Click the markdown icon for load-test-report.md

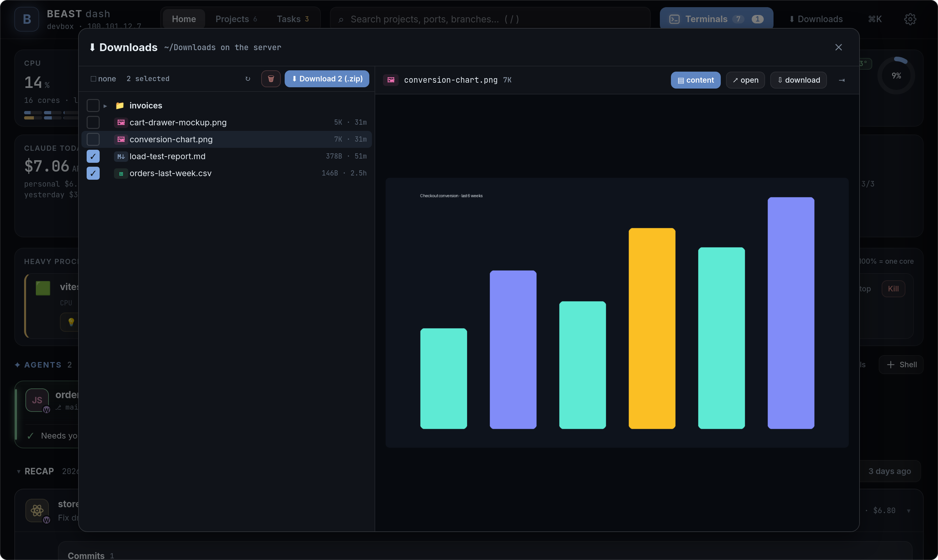click(x=121, y=156)
